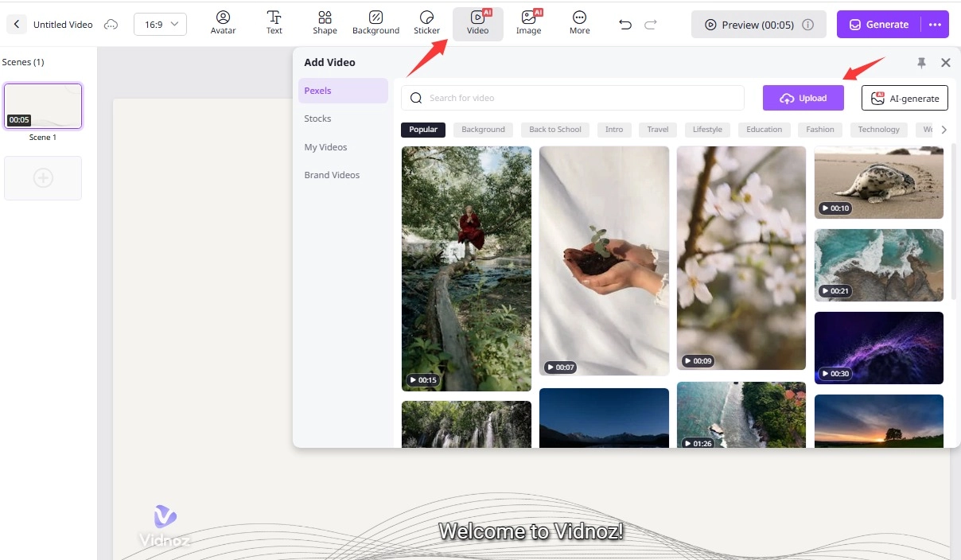Image resolution: width=961 pixels, height=560 pixels.
Task: Open the Background tool
Action: pos(375,23)
